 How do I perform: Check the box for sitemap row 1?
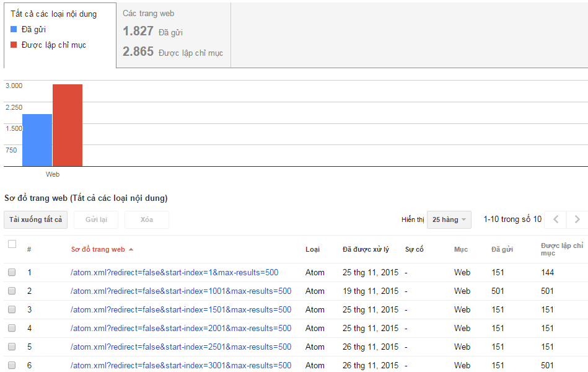[12, 273]
